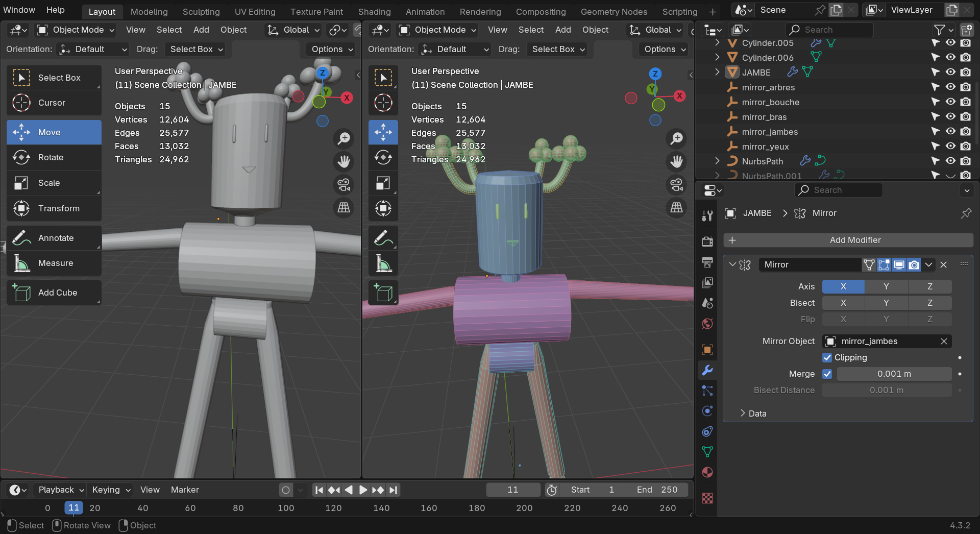Open the Modifiers wrench properties tab
This screenshot has width=980, height=534.
707,370
